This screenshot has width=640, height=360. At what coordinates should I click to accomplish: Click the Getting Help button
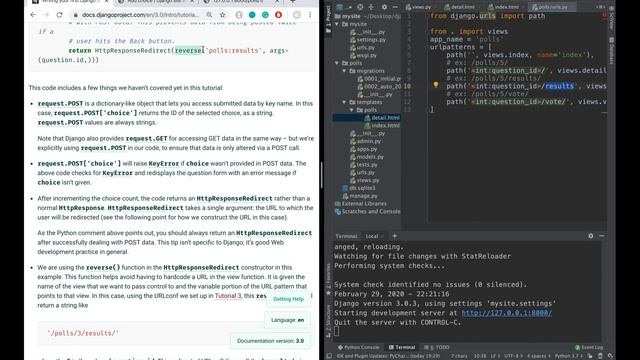(x=288, y=299)
